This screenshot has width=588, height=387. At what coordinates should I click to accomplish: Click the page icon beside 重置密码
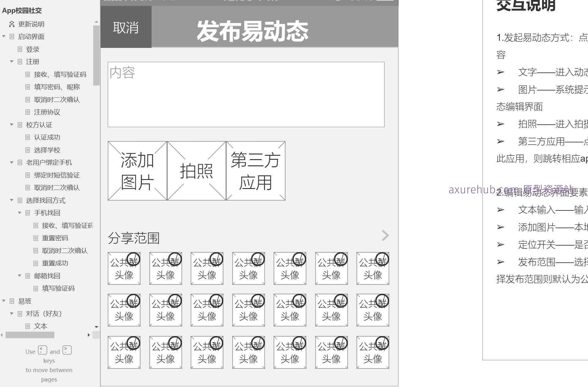tap(35, 238)
